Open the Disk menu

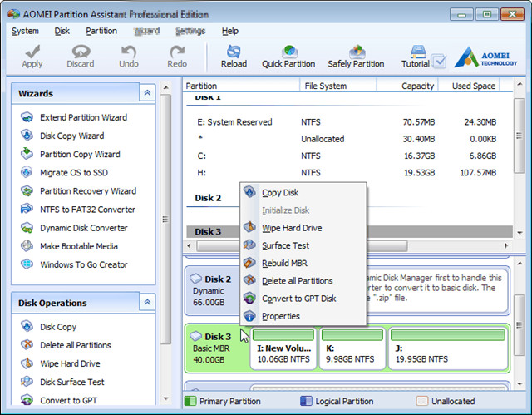[62, 31]
